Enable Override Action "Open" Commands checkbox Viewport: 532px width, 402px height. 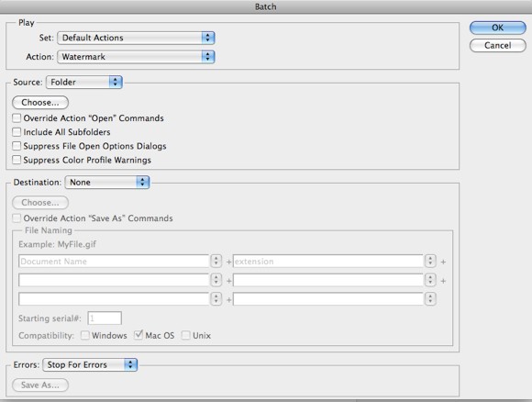[17, 118]
